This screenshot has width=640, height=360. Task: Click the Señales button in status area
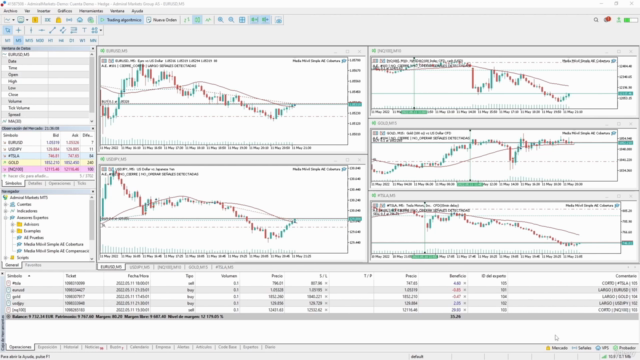[x=582, y=348]
